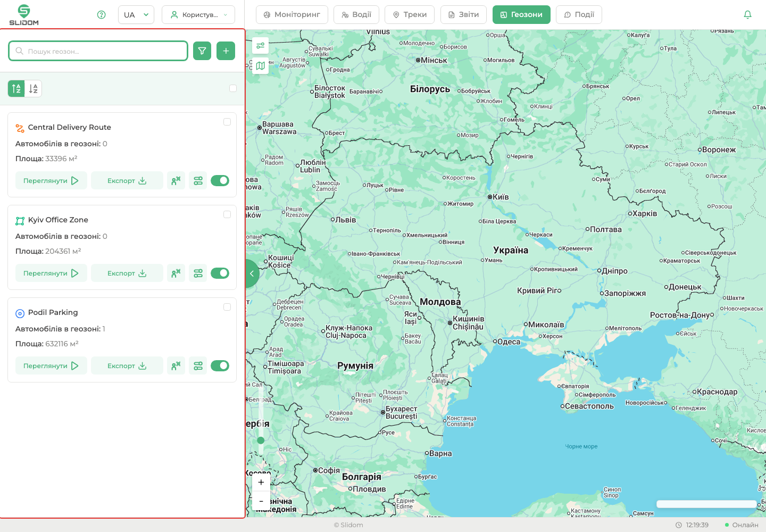Switch to the Моніторинг tab
This screenshot has width=766, height=532.
coord(292,15)
